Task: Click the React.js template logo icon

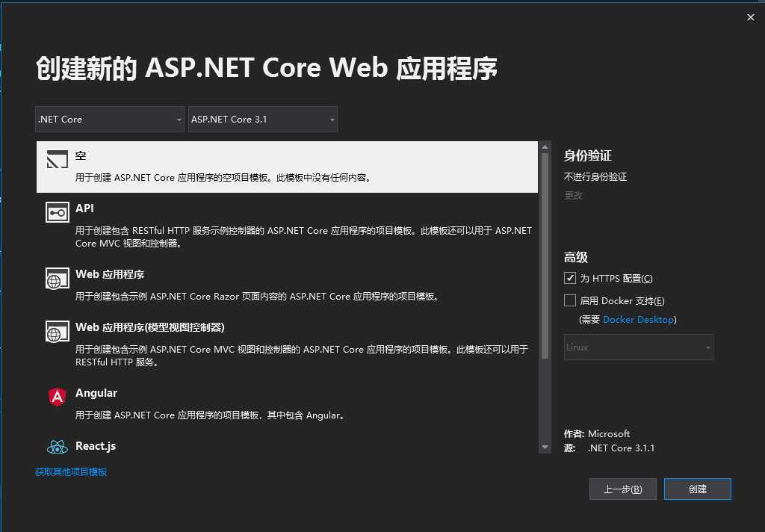Action: [57, 447]
